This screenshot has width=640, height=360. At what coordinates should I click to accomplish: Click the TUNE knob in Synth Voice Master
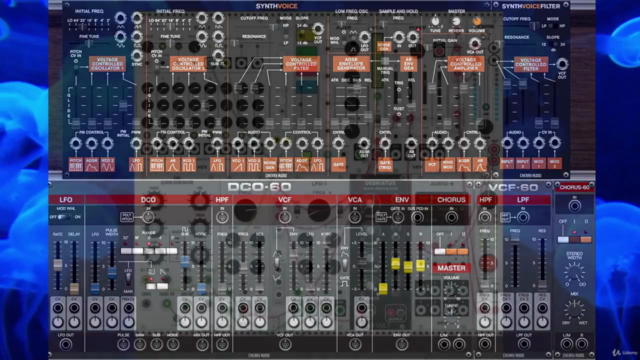click(435, 21)
